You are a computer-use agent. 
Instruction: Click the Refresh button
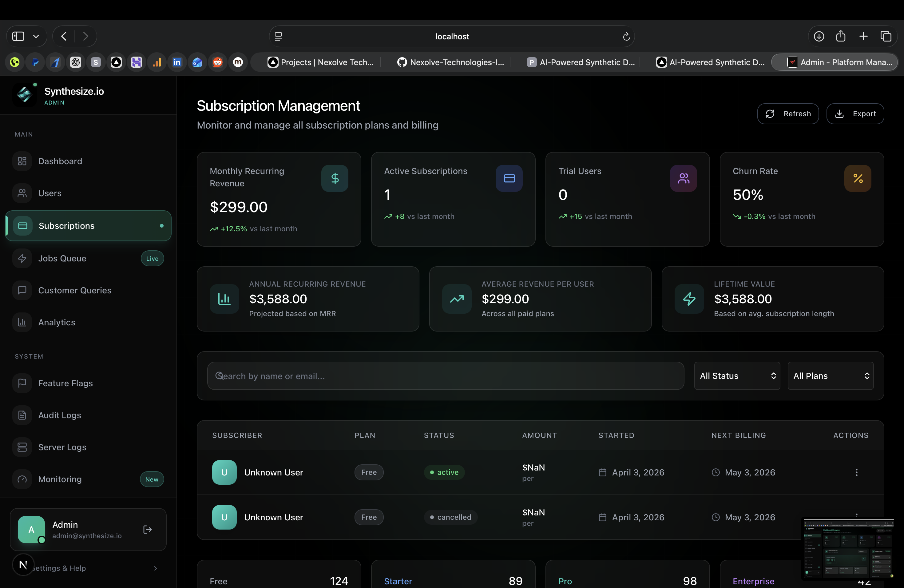[x=788, y=113]
